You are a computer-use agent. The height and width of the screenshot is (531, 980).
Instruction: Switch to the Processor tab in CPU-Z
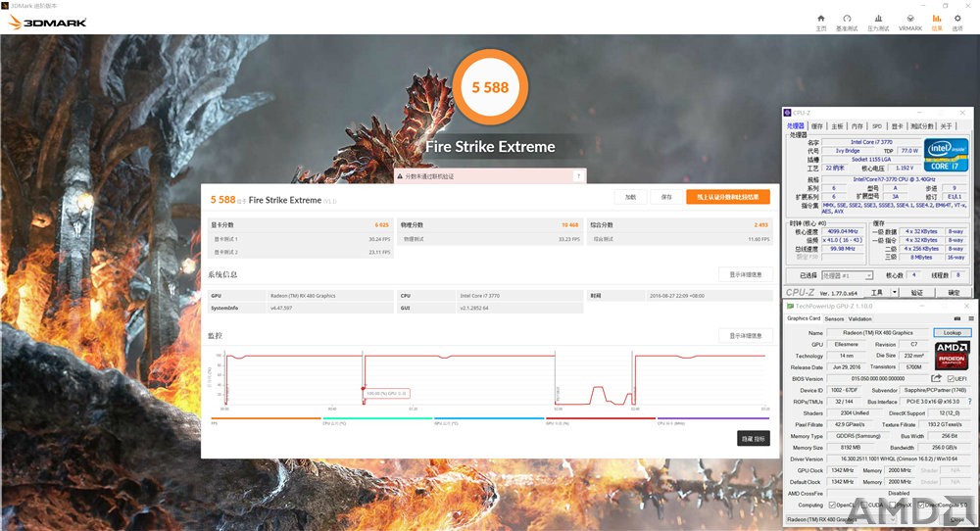pyautogui.click(x=795, y=126)
